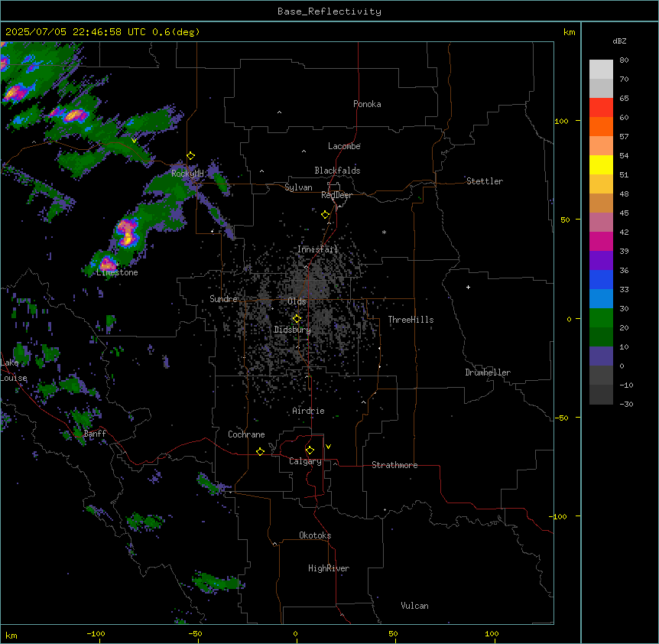
Task: Click the Sylvan label
Action: 298,187
